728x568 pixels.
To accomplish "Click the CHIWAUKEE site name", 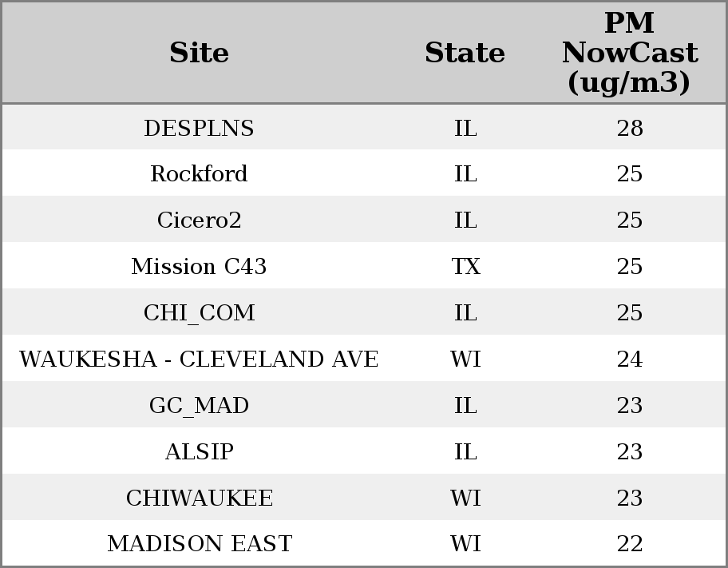I will 199,498.
